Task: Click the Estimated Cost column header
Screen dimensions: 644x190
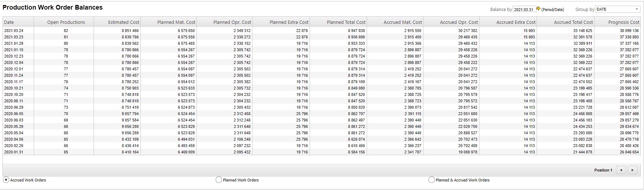Action: click(x=123, y=22)
